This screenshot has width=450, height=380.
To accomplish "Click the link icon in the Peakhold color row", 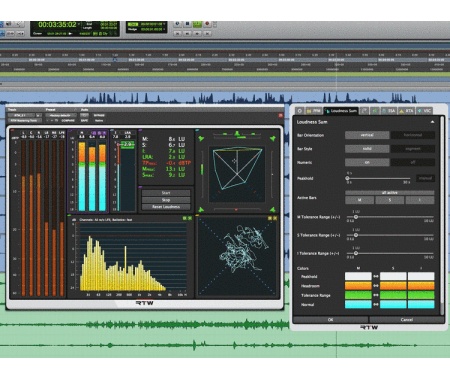I will click(376, 276).
